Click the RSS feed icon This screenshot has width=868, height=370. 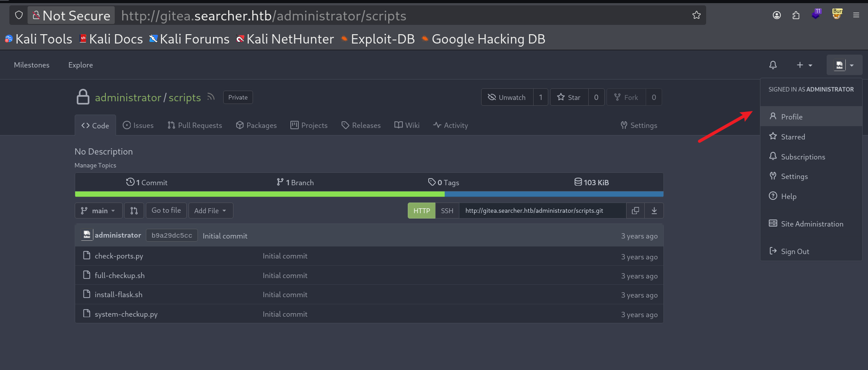211,97
